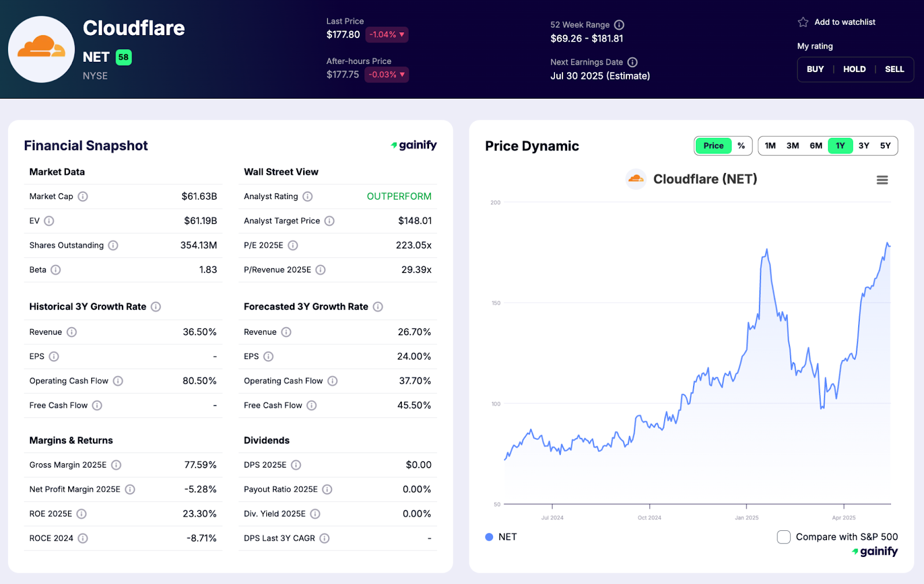The height and width of the screenshot is (584, 924).
Task: Click the Market Cap info icon
Action: 83,196
